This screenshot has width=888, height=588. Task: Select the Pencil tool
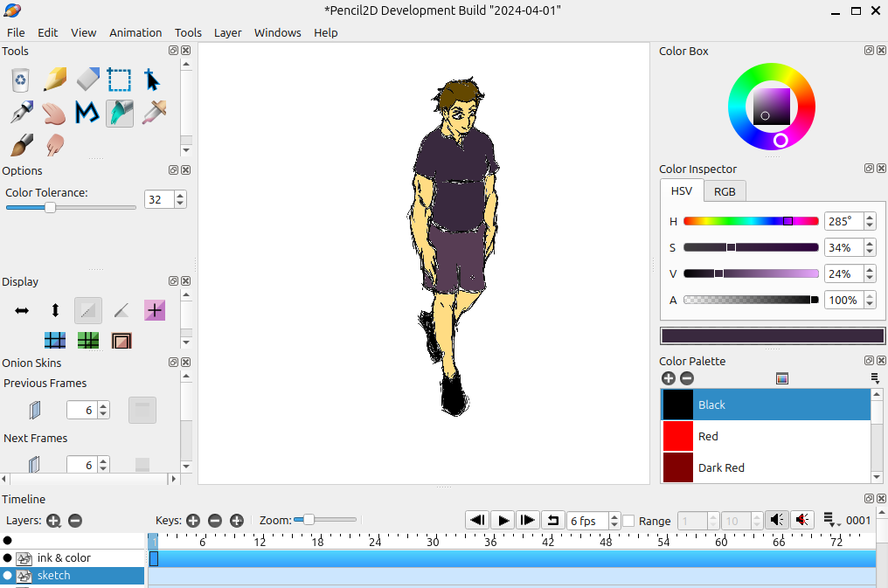click(x=54, y=80)
